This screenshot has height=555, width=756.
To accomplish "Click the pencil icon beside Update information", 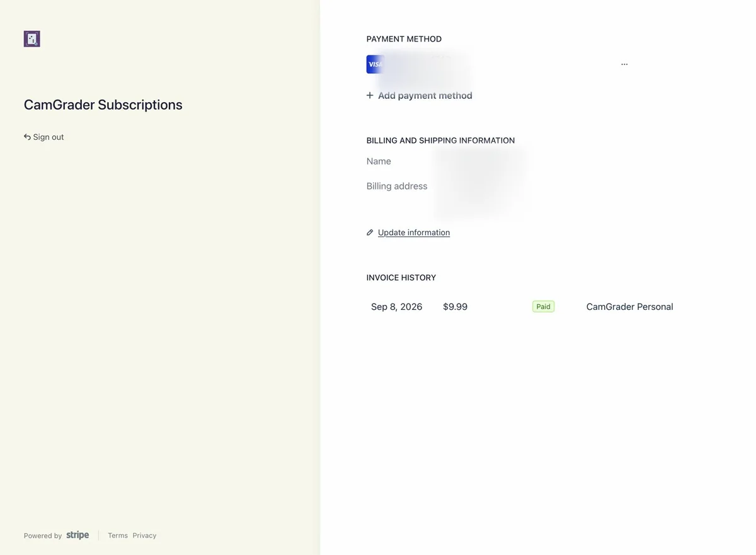I will click(370, 232).
